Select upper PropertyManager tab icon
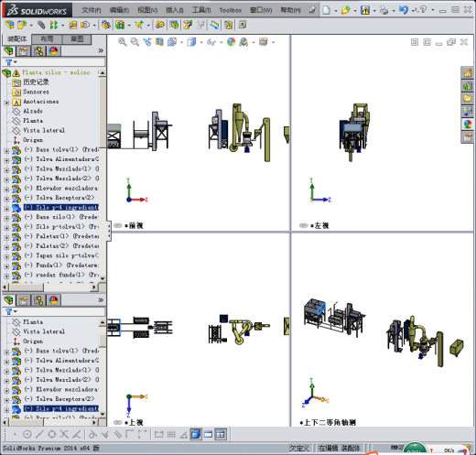476x455 pixels. coord(24,51)
